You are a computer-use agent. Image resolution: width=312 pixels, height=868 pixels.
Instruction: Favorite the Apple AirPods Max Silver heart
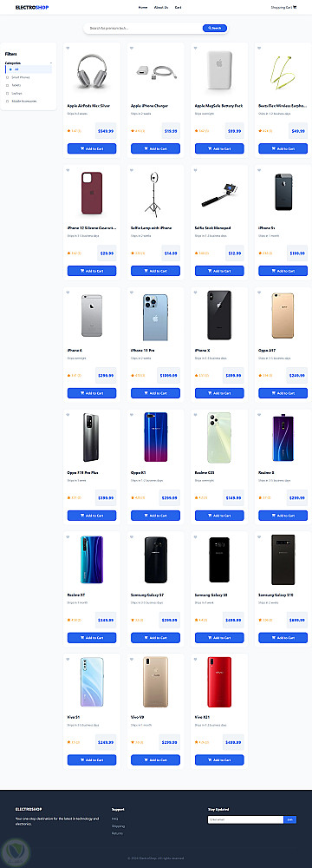68,48
